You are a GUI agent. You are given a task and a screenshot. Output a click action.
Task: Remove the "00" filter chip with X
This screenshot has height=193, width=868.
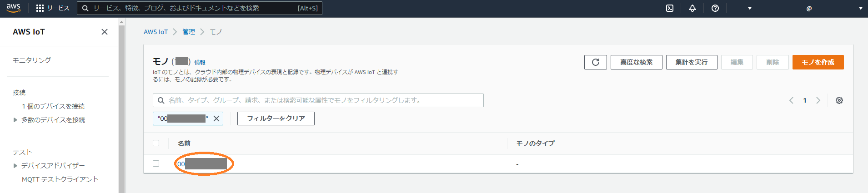point(216,119)
